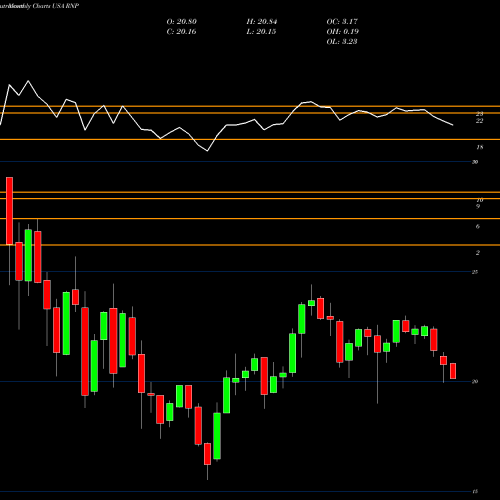Click the indicator axis label 22
Image resolution: width=500 pixels, height=500 pixels.
point(479,121)
